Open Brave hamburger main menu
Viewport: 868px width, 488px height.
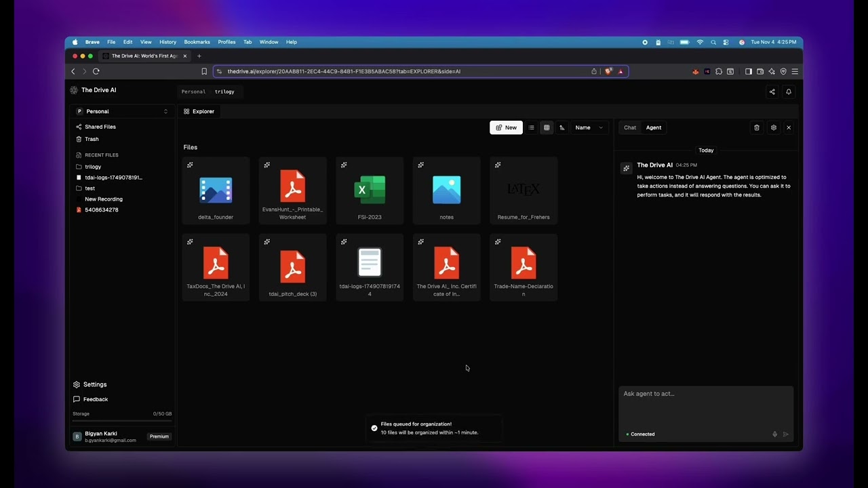(795, 71)
